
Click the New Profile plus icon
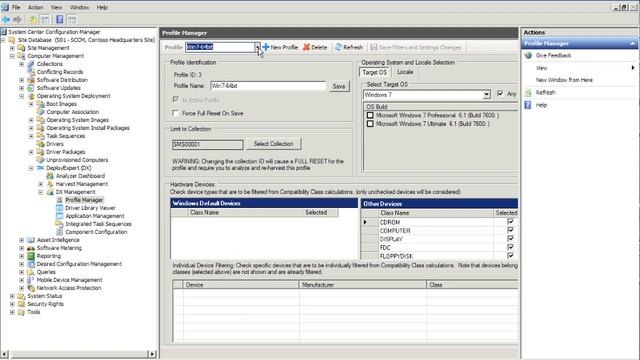[x=266, y=47]
